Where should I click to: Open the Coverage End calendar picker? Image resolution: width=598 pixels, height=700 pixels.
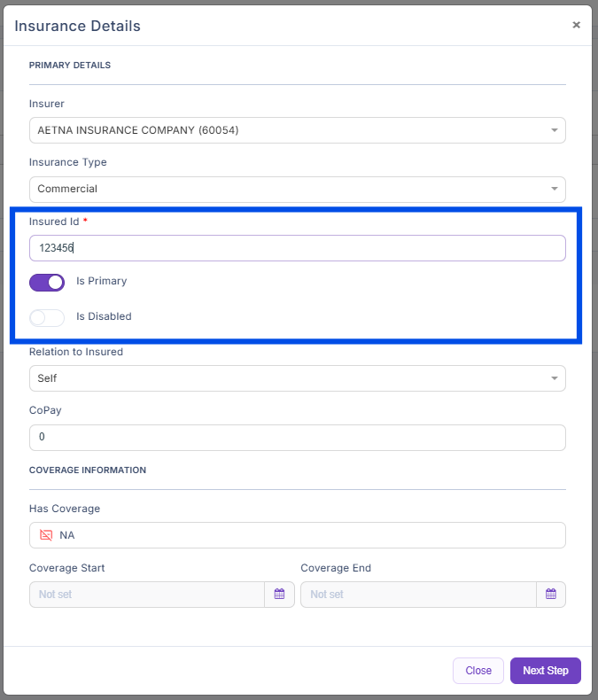click(x=551, y=595)
